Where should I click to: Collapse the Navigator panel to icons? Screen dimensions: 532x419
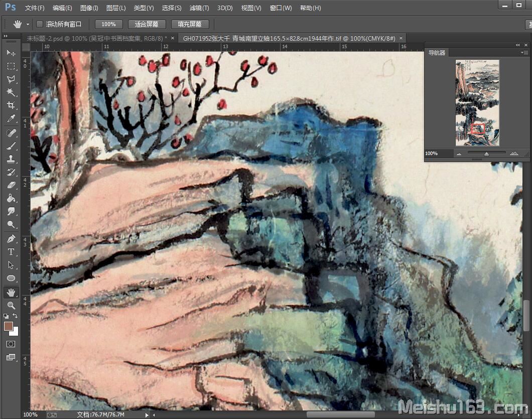(518, 45)
